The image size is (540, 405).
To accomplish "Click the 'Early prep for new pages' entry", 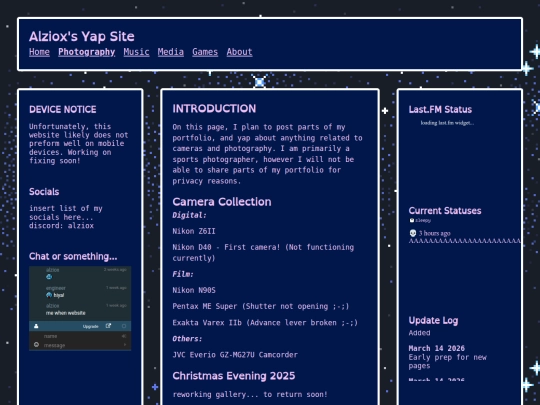I will click(448, 362).
